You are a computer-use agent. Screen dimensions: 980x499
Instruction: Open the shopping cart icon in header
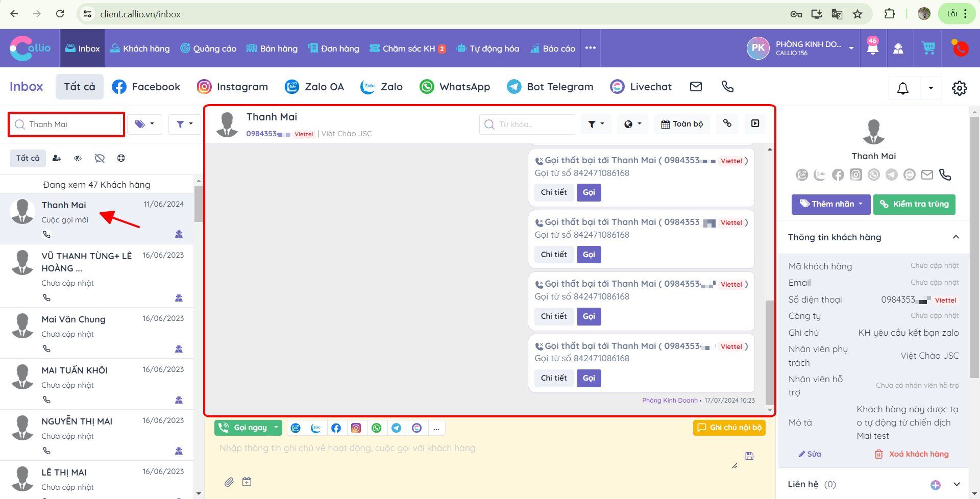point(928,48)
